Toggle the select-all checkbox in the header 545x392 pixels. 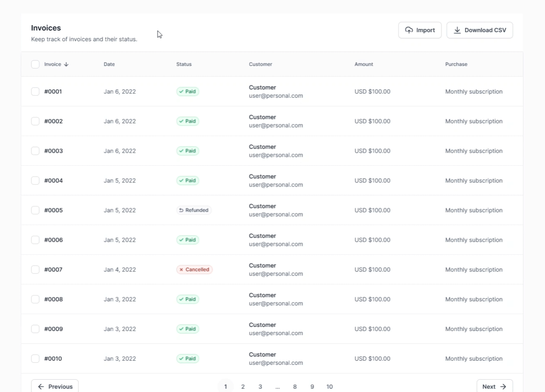[x=35, y=64]
